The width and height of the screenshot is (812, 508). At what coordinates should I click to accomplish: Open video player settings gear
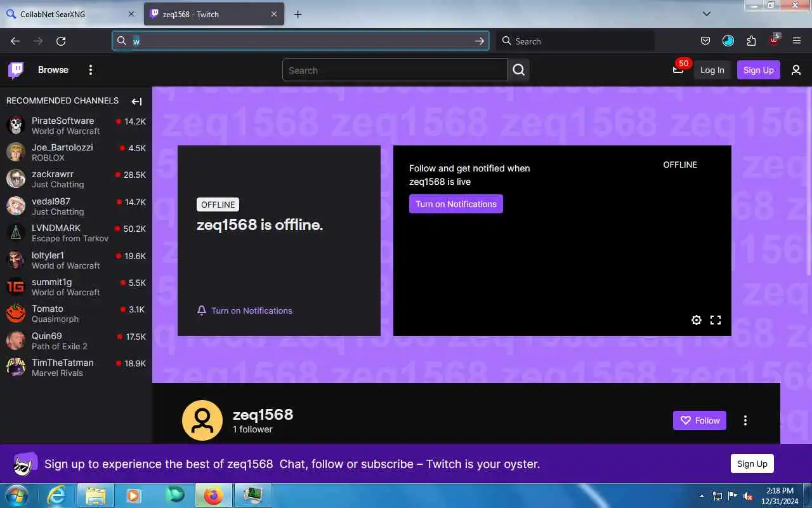click(697, 320)
